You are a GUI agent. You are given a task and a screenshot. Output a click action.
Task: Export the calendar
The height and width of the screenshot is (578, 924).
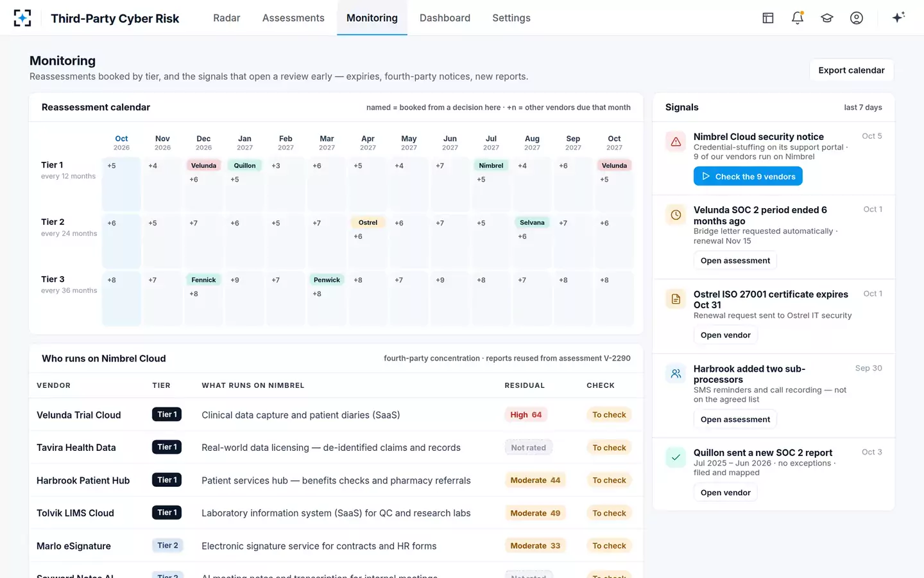(851, 70)
